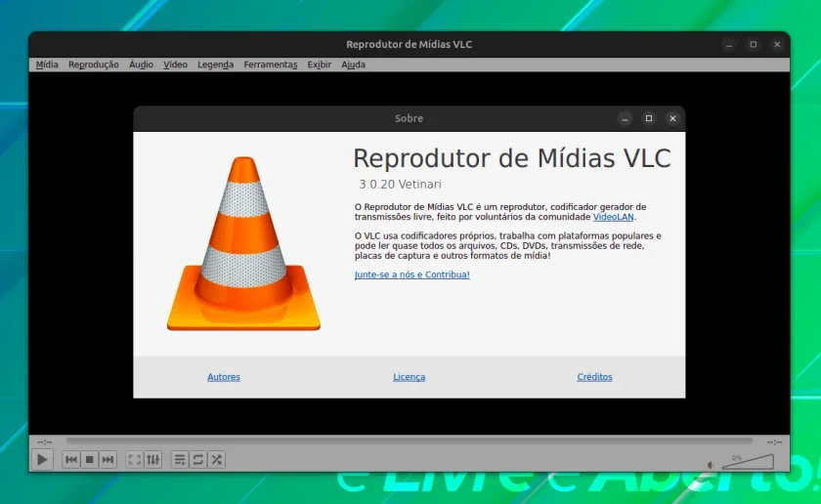Follow the VideoLAN link
The height and width of the screenshot is (504, 821).
613,217
